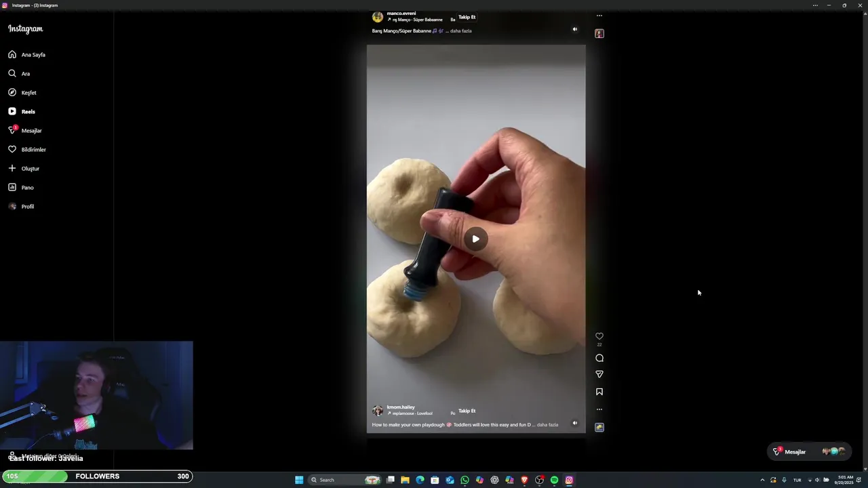Expand Barış Manço caption with daha fazla

coord(460,31)
